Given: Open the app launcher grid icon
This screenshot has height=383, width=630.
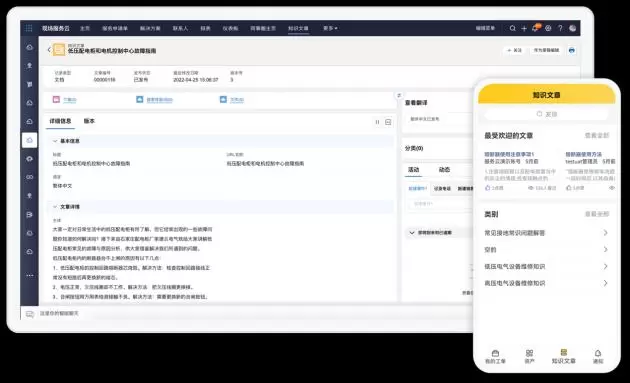Looking at the screenshot, I should click(29, 28).
